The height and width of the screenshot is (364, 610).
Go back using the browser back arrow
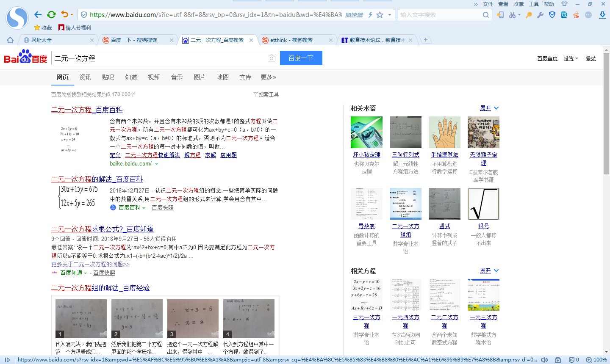point(38,15)
